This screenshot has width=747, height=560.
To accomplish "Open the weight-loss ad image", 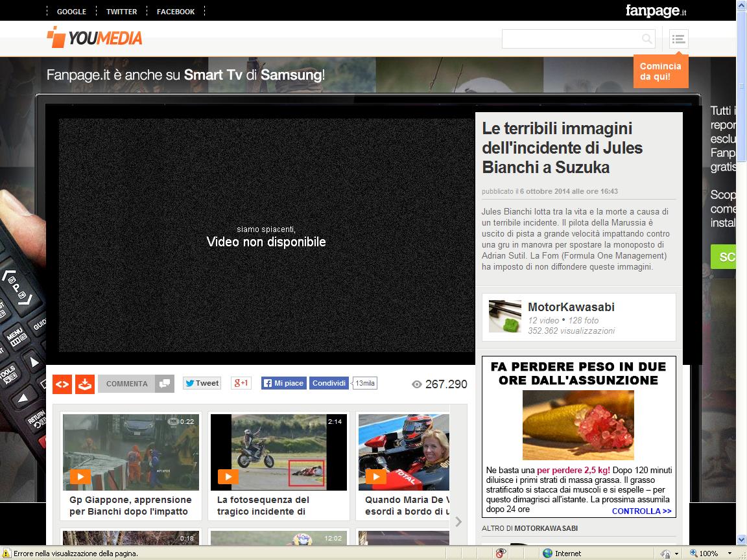I will 578,425.
